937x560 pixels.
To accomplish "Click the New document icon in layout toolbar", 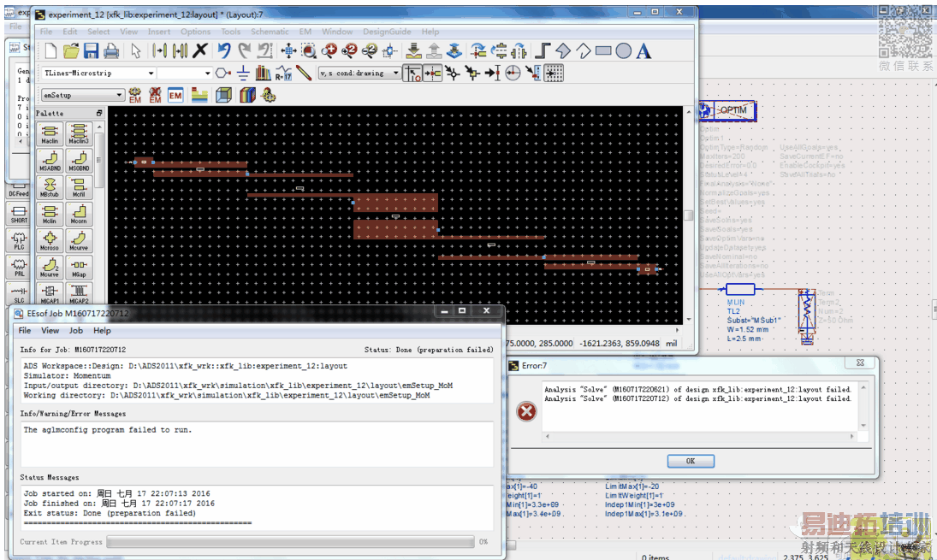I will pos(51,51).
